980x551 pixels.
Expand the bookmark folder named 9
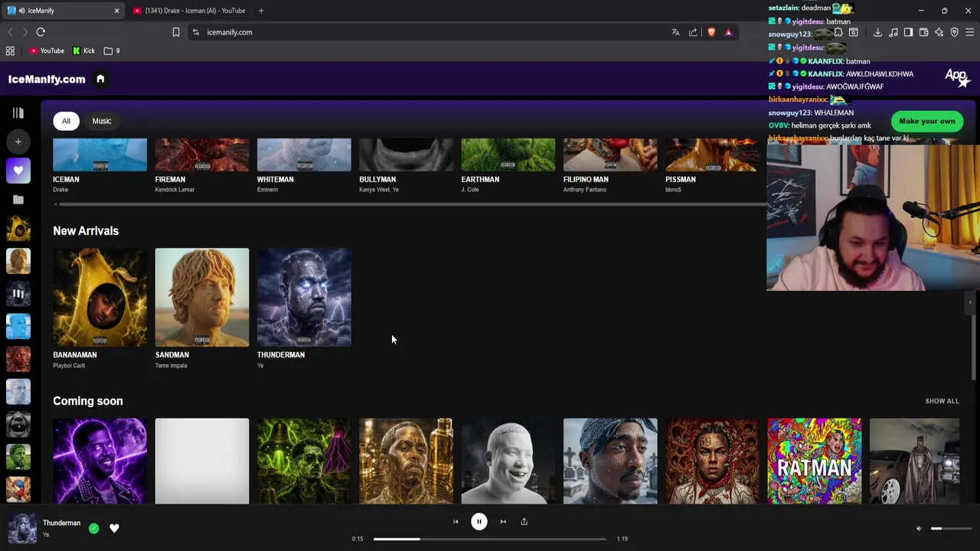coord(112,51)
